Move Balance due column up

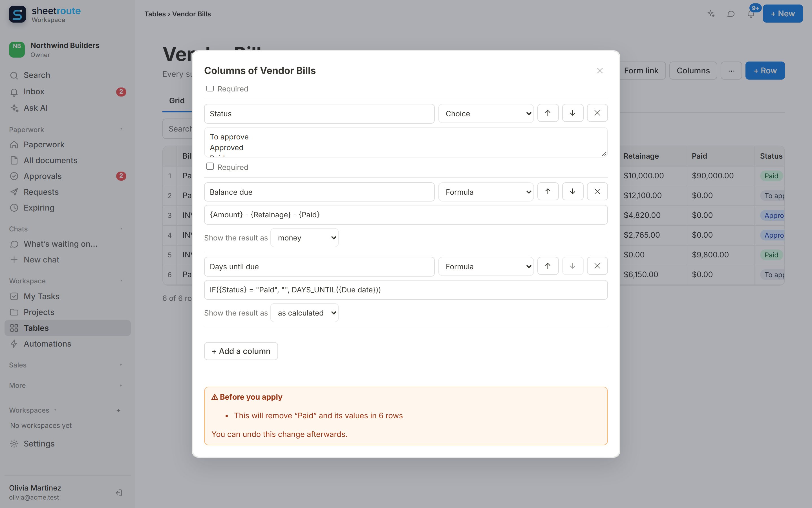548,192
